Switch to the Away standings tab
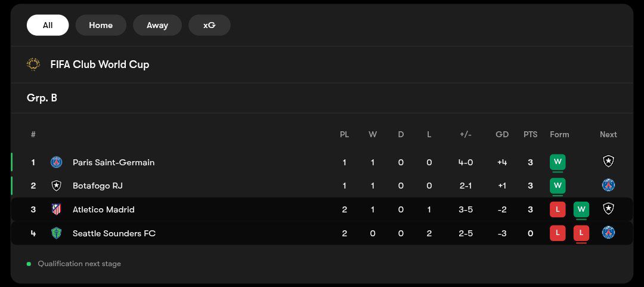 (x=157, y=25)
